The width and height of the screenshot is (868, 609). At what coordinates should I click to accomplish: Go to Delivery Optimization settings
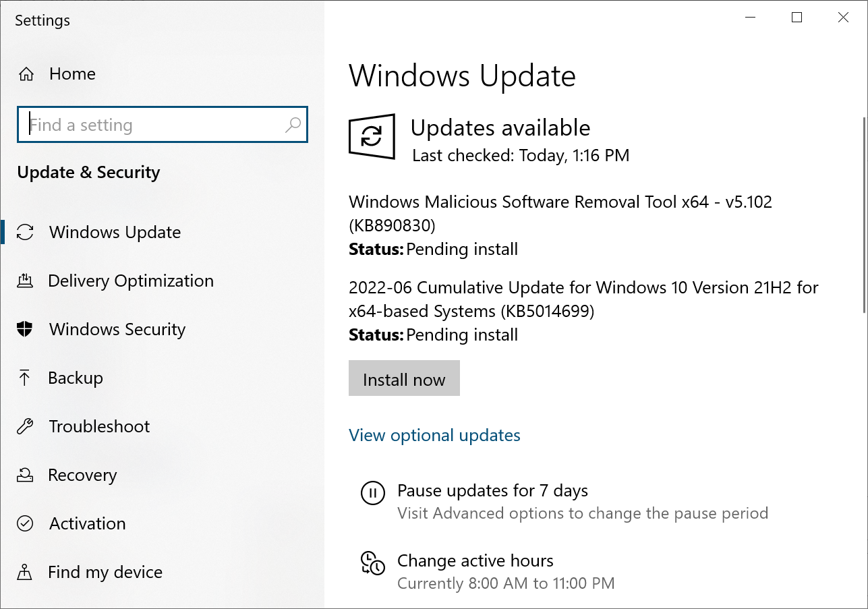[x=131, y=281]
